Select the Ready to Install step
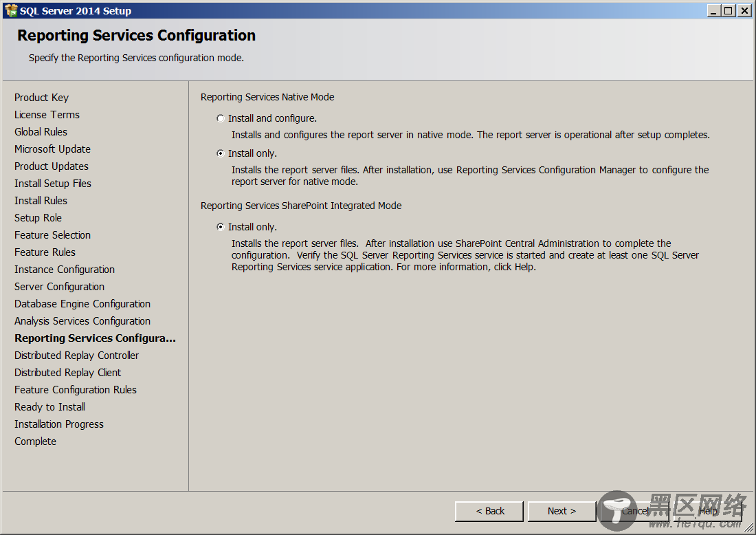 tap(49, 407)
